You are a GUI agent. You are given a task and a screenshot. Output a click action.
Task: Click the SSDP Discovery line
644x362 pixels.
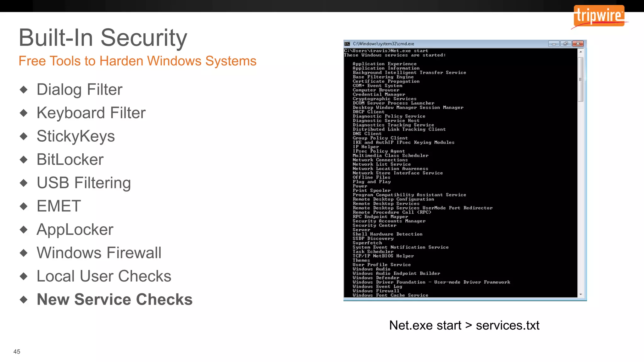[373, 239]
